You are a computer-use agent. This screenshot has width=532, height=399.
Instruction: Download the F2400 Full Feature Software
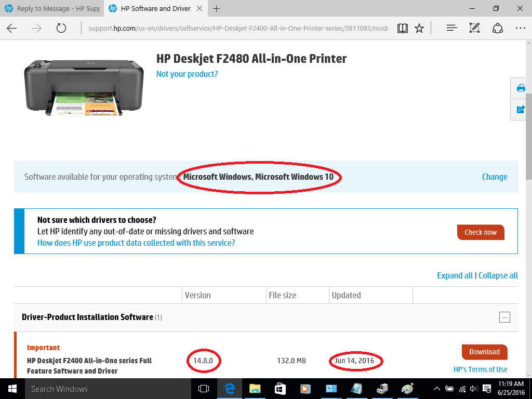coord(484,352)
